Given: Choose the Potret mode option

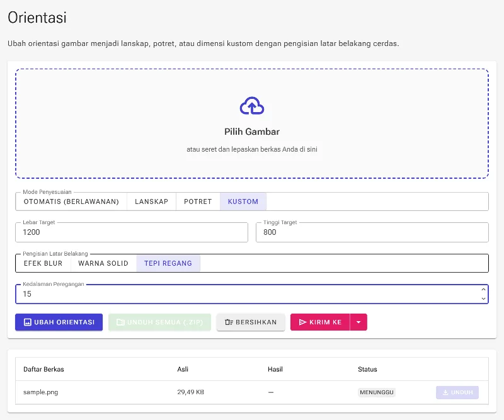Looking at the screenshot, I should (198, 201).
